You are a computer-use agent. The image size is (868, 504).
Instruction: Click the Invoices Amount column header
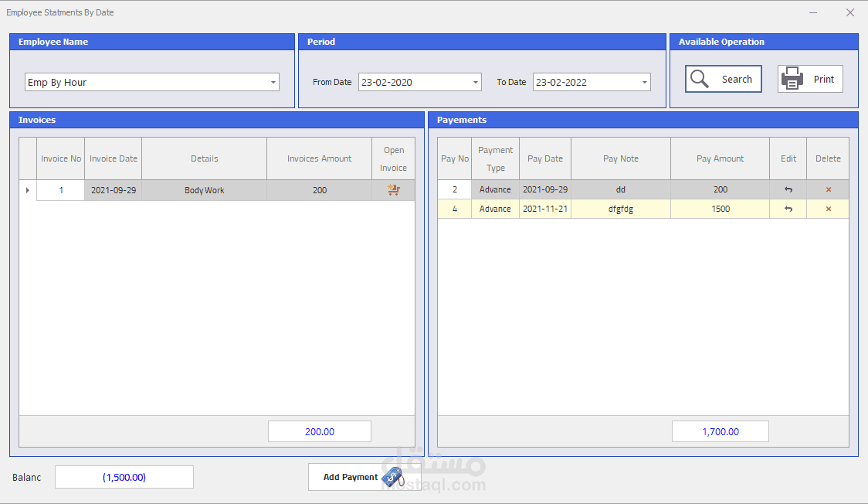point(320,158)
